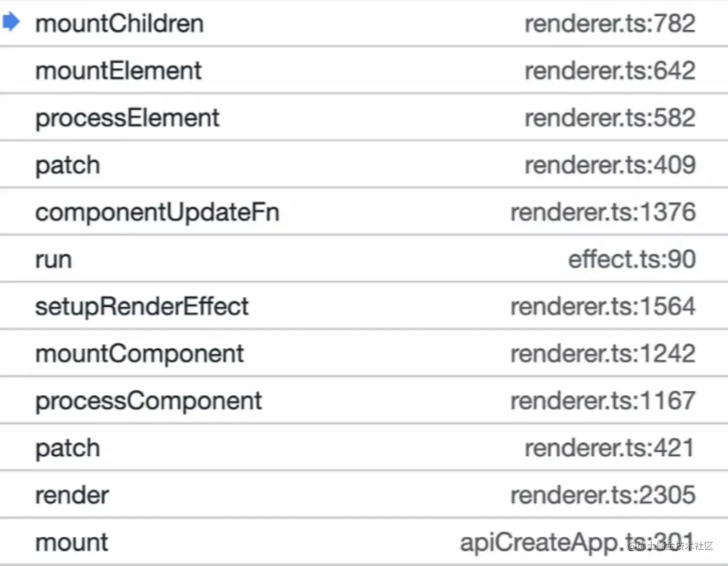
Task: Open source link renderer.ts:2305
Action: 603,495
